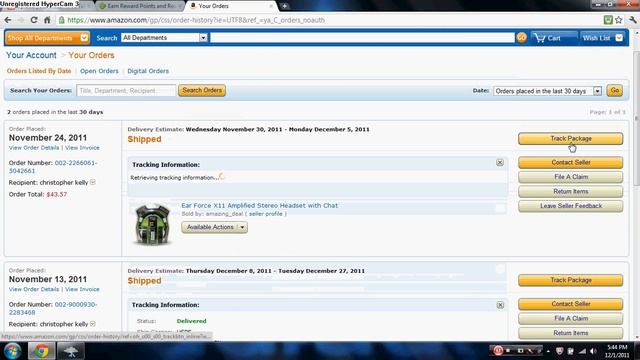Click the Search Your Orders field
This screenshot has height=360, width=640.
[x=126, y=91]
